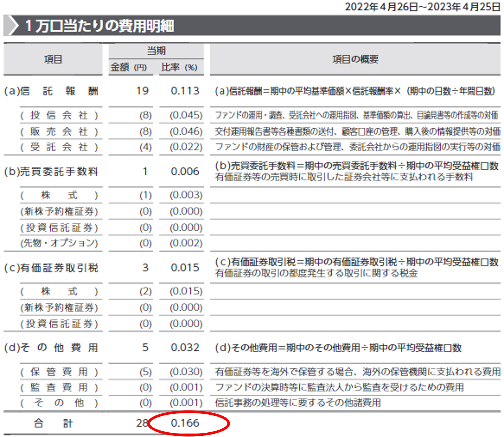Click the ratio (0.015) in parentheses for 株式
Screen dimensions: 504x437
click(186, 291)
